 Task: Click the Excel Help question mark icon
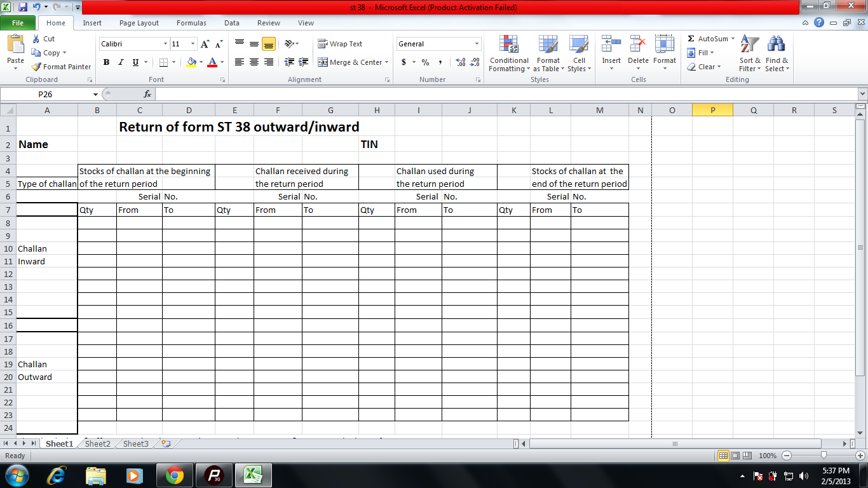point(819,23)
